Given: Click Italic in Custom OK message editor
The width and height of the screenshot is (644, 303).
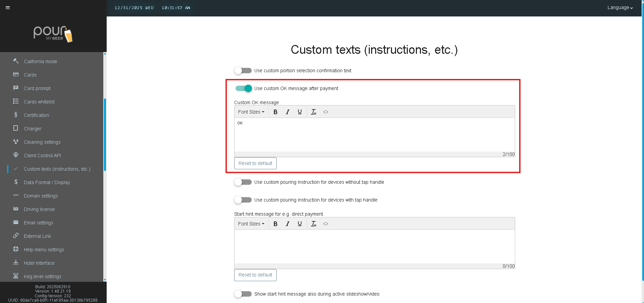Looking at the screenshot, I should [287, 112].
